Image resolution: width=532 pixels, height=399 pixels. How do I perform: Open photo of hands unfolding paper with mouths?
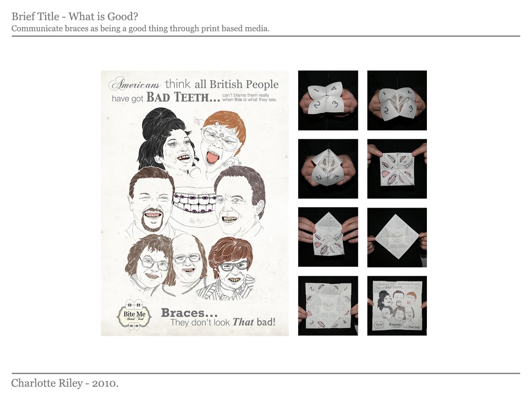(328, 237)
